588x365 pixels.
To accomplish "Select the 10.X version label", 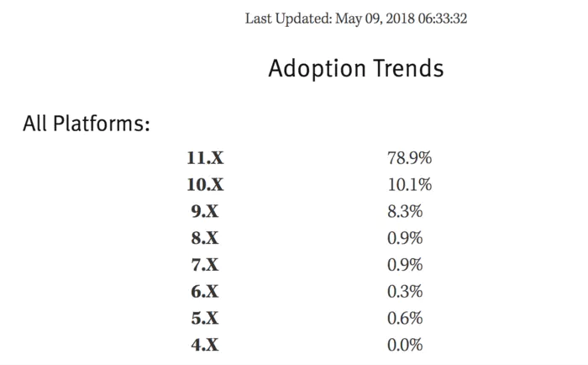I will pyautogui.click(x=205, y=184).
